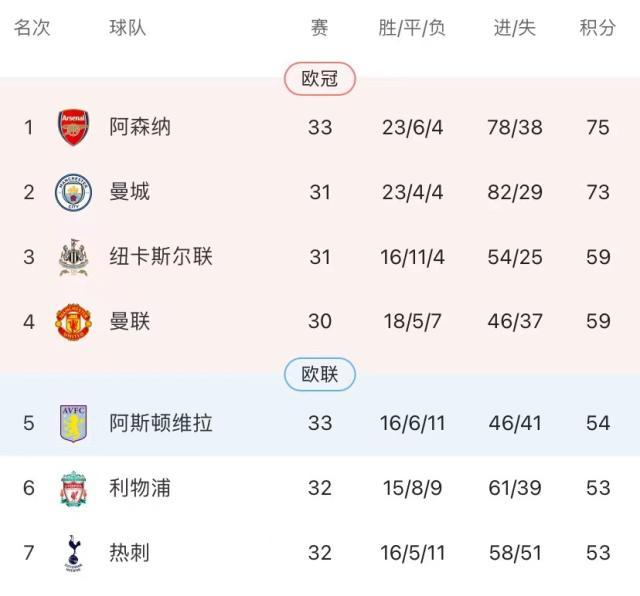Click the 积分 column header
Screen dimensions: 640x596
(x=598, y=28)
